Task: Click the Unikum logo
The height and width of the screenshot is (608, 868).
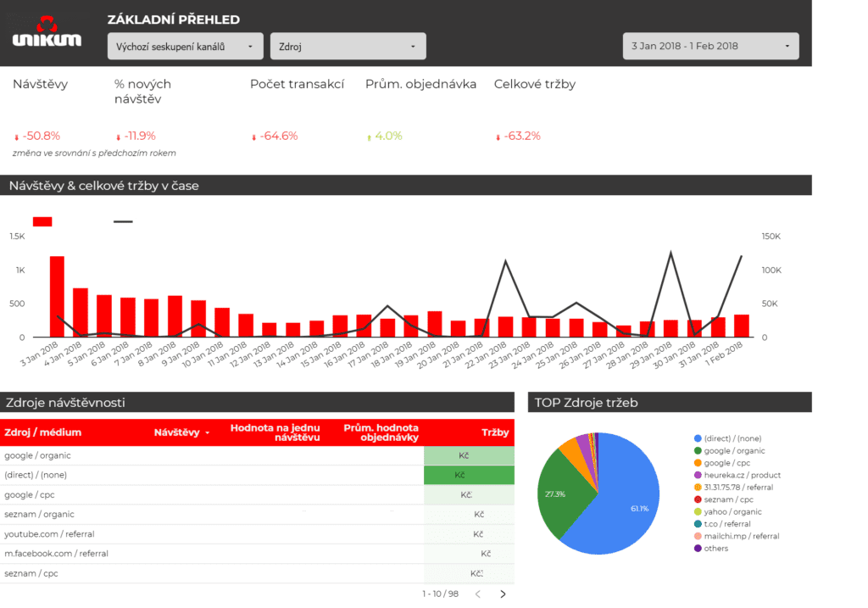Action: click(47, 32)
